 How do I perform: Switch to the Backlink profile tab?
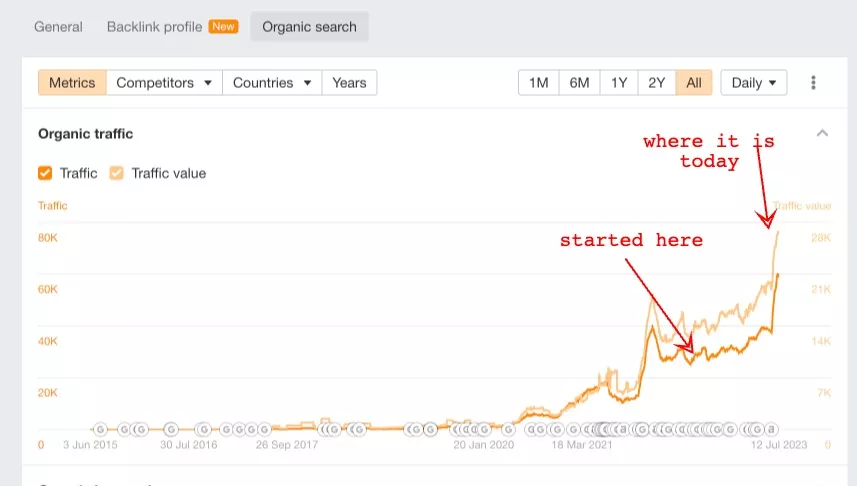(154, 27)
